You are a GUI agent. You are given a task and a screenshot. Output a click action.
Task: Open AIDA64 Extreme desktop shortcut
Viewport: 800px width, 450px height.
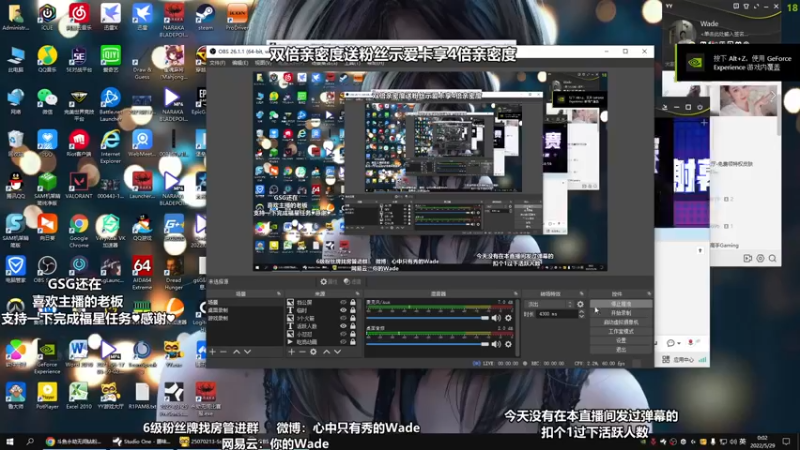[142, 272]
